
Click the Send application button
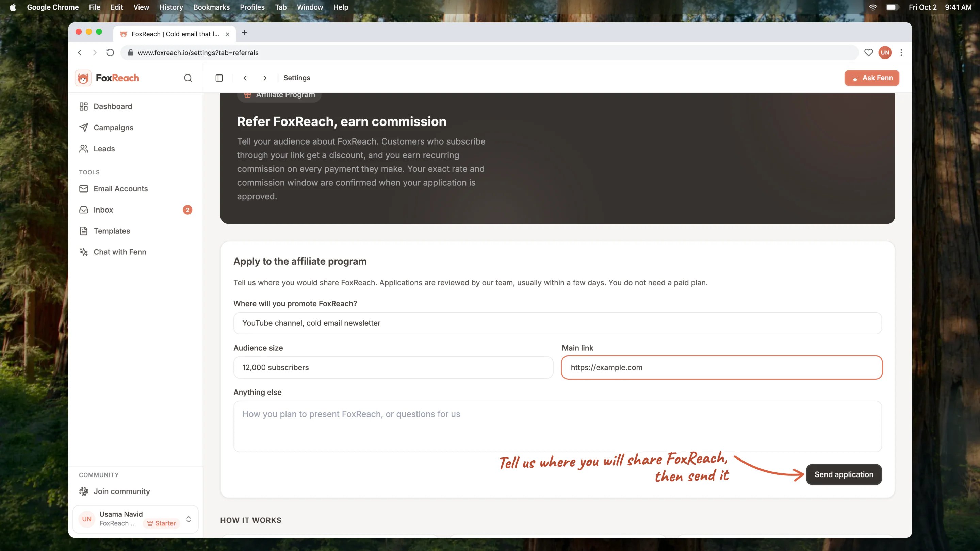pos(844,474)
